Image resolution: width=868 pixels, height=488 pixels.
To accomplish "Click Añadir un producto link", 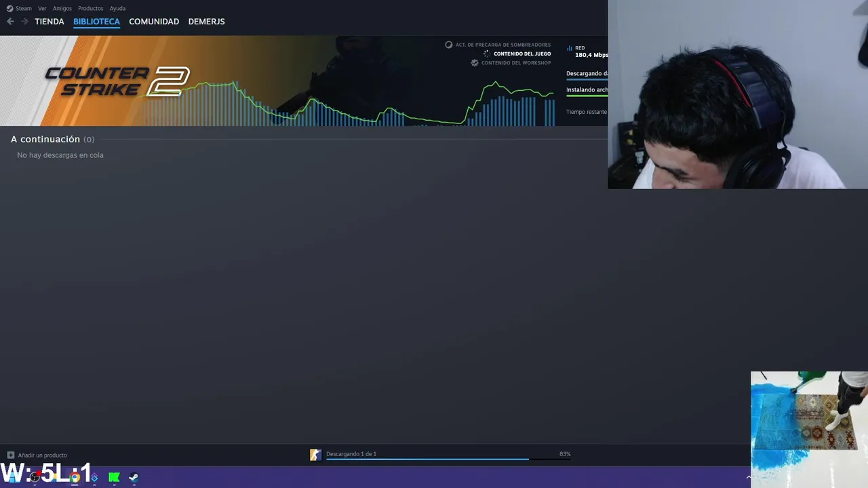I will click(x=43, y=455).
